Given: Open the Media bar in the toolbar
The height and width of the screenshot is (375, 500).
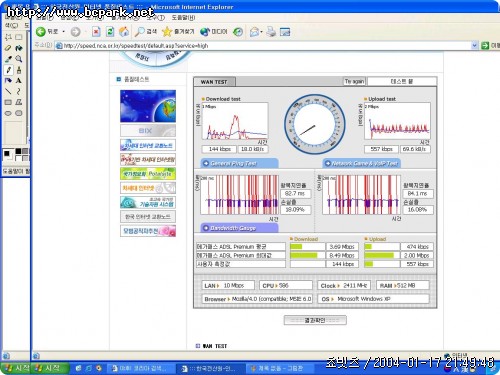Looking at the screenshot, I should tap(213, 32).
